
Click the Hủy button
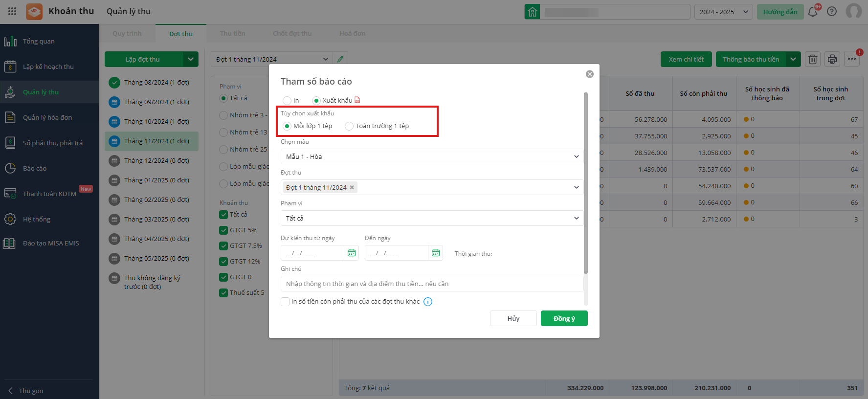[x=513, y=318]
